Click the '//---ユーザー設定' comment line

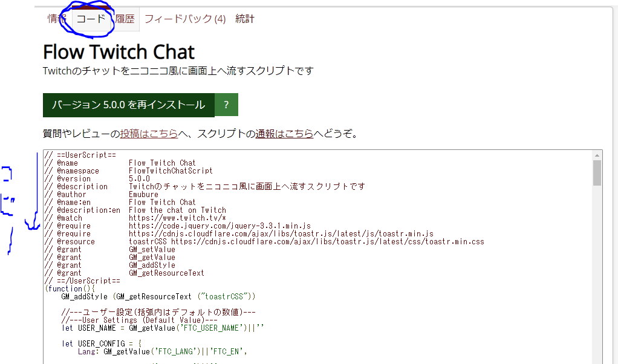pyautogui.click(x=158, y=313)
